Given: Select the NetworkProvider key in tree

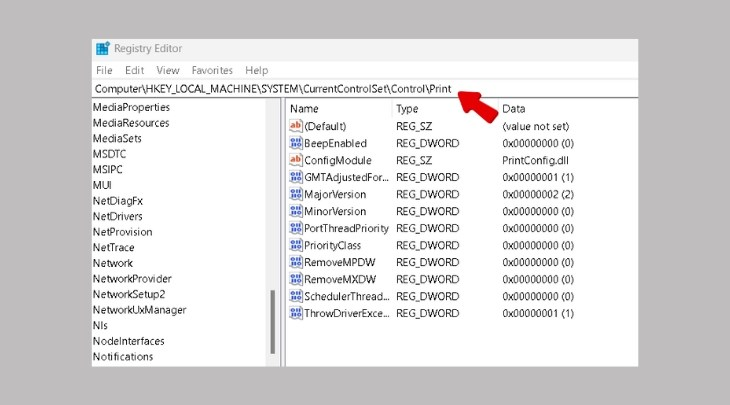Looking at the screenshot, I should [x=132, y=279].
